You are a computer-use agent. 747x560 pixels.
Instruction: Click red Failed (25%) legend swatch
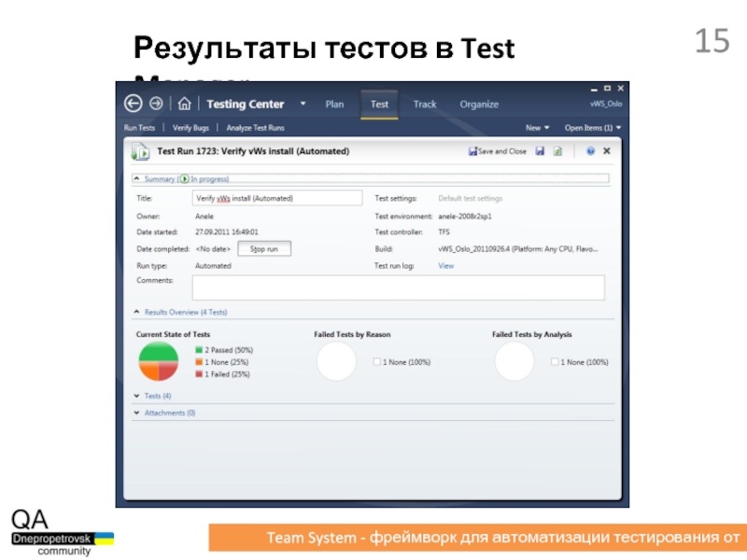tap(199, 374)
